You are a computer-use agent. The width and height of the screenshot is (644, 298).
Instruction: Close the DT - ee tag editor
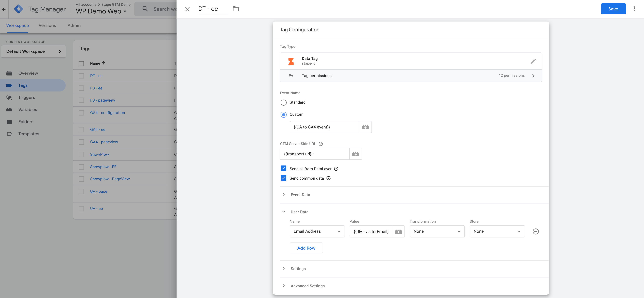coord(187,9)
